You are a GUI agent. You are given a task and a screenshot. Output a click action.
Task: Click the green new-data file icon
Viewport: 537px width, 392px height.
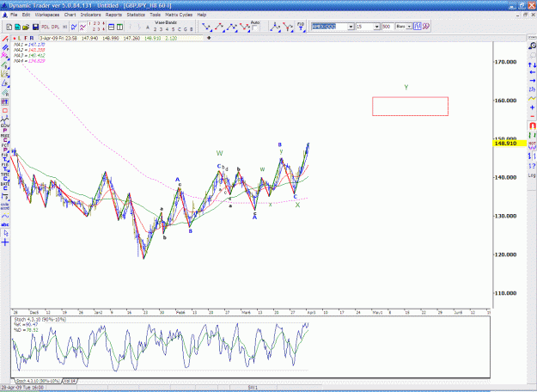(17, 27)
